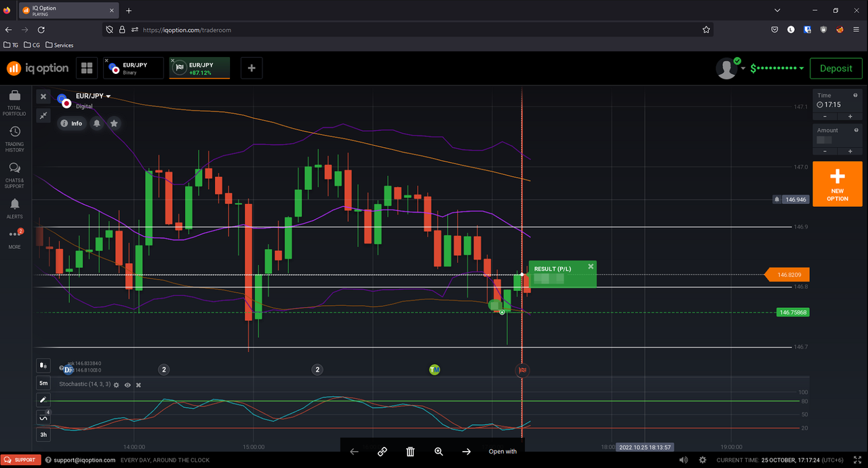868x468 pixels.
Task: Open Stochastic indicator settings gear
Action: coord(116,385)
